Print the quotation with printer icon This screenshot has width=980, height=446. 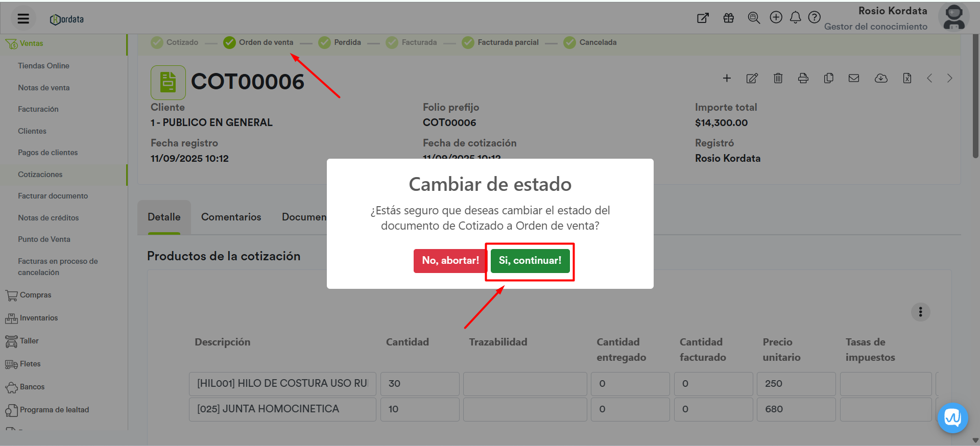point(803,78)
